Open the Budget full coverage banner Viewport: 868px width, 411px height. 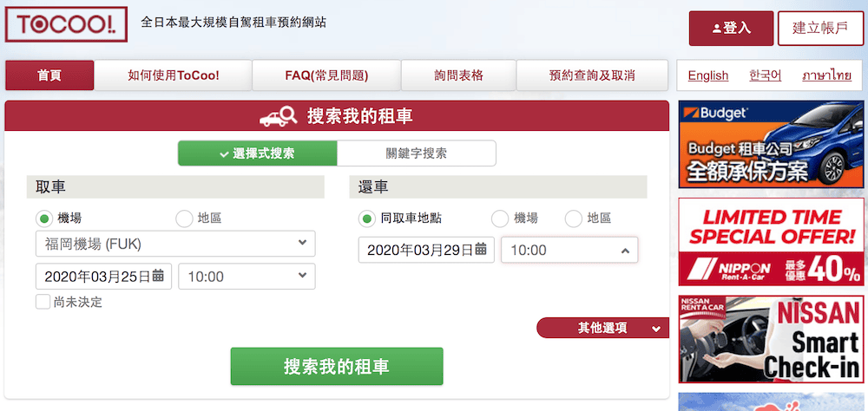point(759,144)
